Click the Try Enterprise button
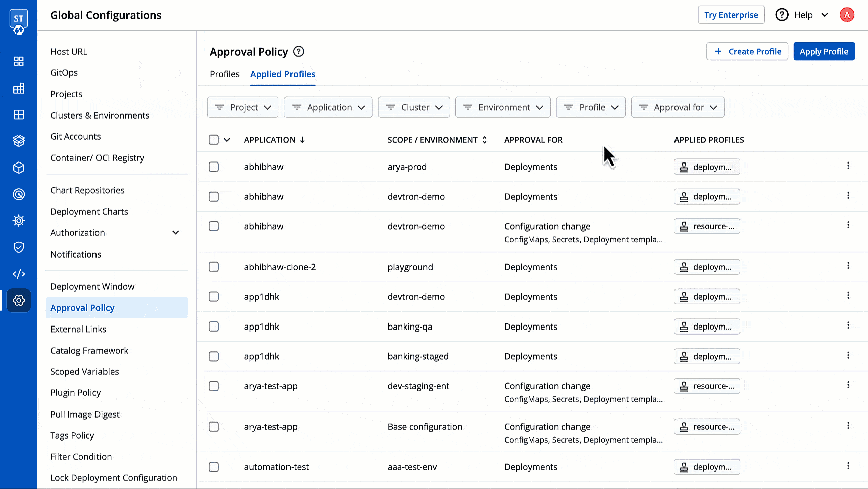868x489 pixels. click(x=731, y=15)
